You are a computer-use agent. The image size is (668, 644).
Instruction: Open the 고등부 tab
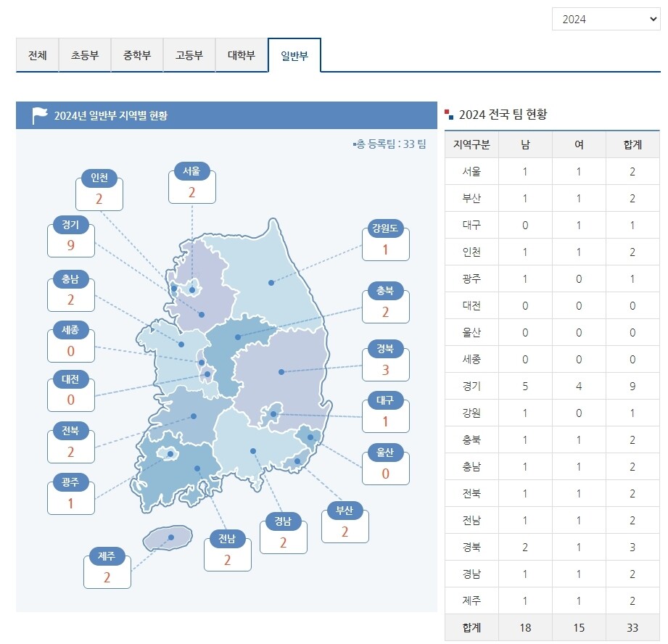point(189,56)
